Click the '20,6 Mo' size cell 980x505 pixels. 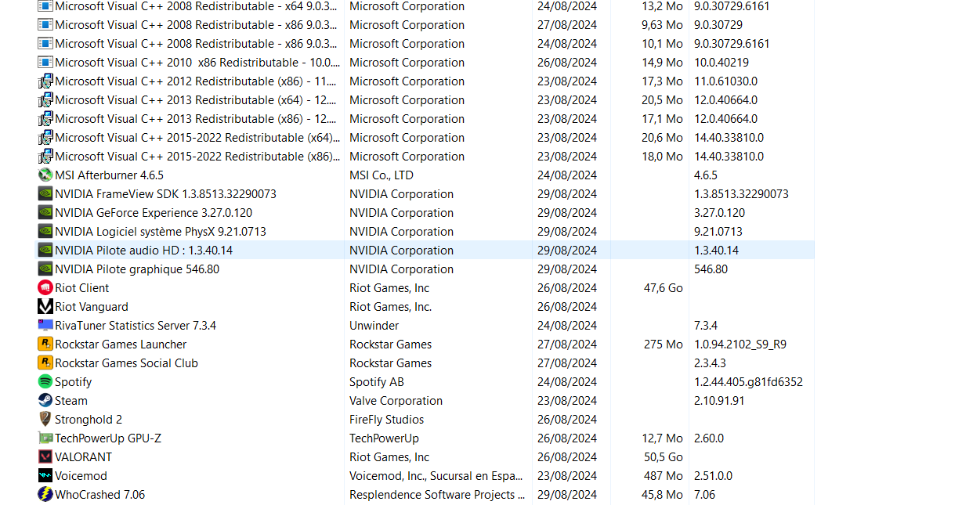pyautogui.click(x=662, y=138)
